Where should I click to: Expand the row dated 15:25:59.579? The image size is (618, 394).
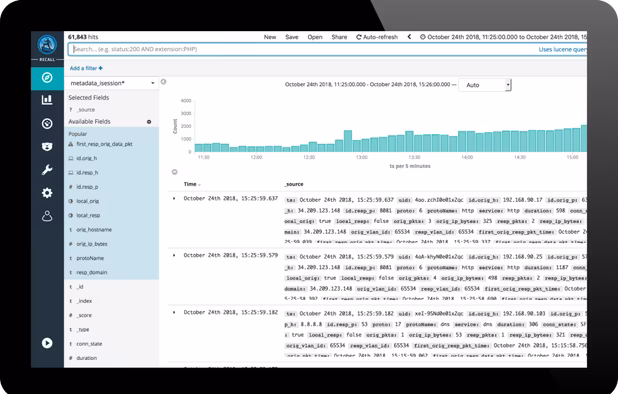[174, 255]
